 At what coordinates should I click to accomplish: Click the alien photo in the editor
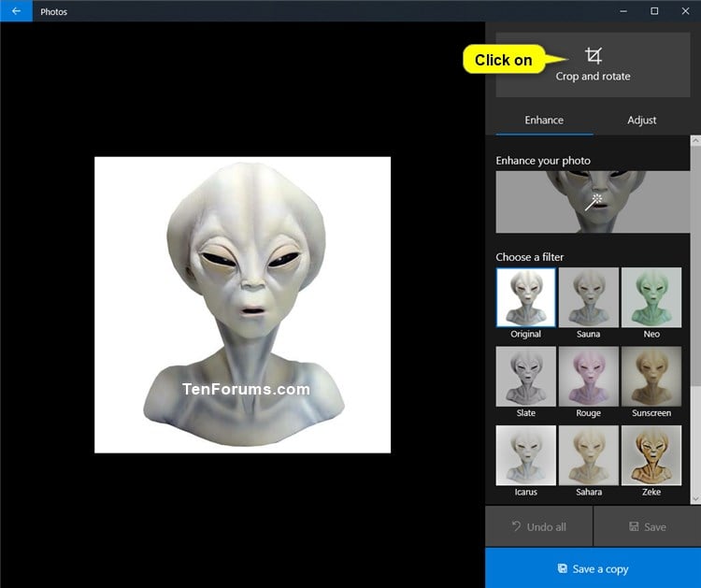coord(243,305)
